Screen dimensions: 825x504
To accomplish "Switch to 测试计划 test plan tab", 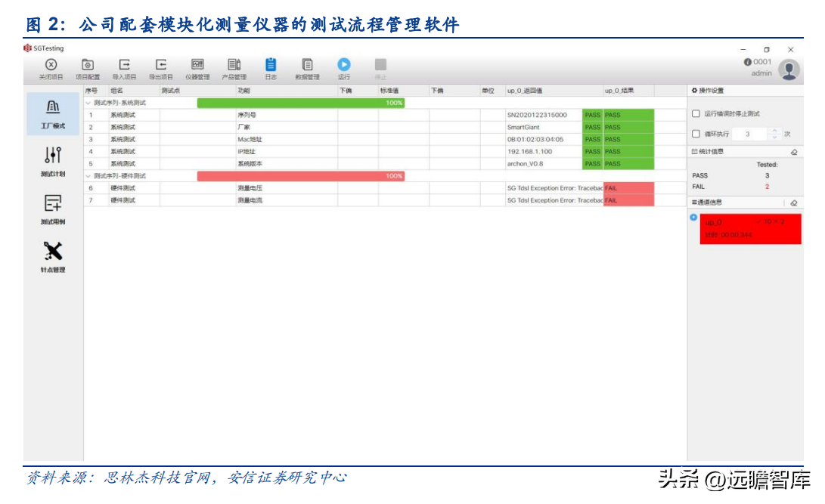I will (53, 161).
